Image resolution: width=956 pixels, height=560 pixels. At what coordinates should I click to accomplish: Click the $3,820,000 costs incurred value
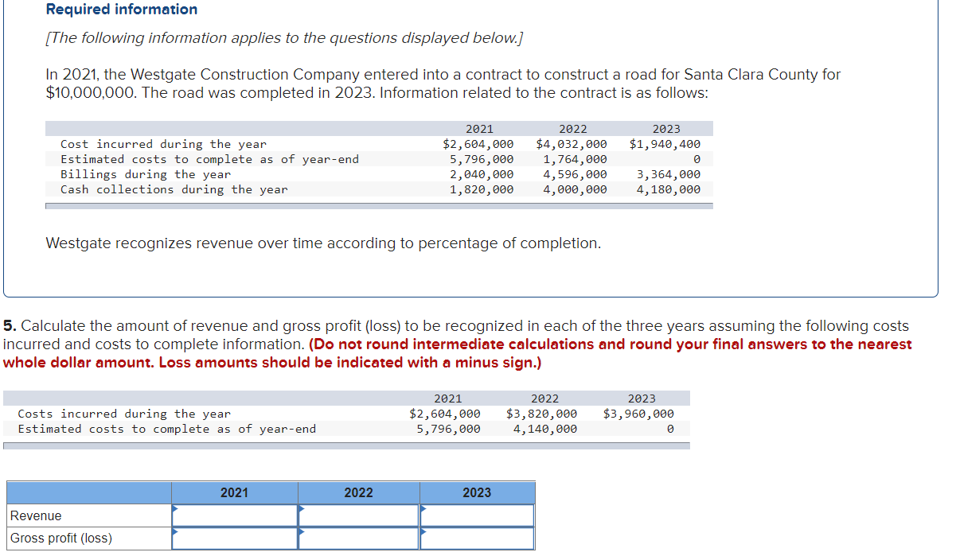(x=541, y=414)
